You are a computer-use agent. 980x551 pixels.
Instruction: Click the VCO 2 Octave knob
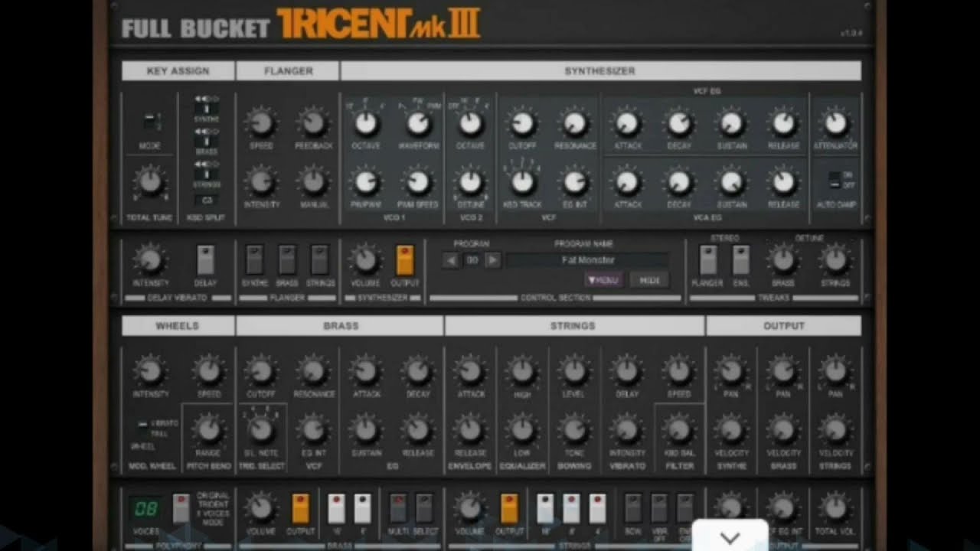(x=470, y=123)
